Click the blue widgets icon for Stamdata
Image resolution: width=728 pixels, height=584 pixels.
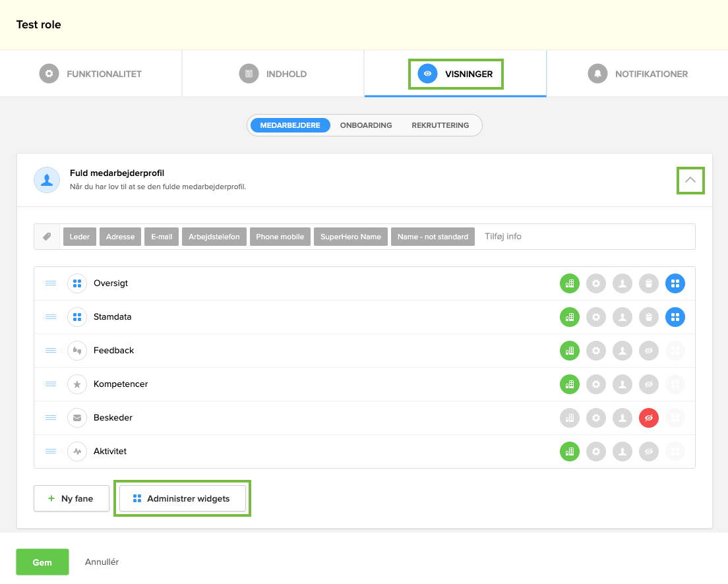pyautogui.click(x=675, y=317)
